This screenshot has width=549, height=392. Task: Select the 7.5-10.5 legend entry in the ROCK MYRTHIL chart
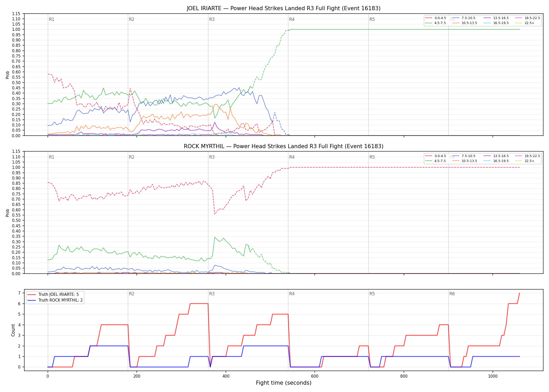(464, 156)
